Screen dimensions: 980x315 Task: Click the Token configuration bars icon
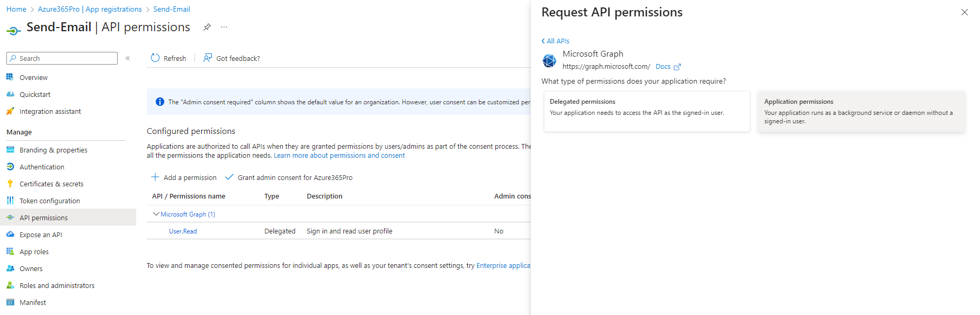coord(10,201)
